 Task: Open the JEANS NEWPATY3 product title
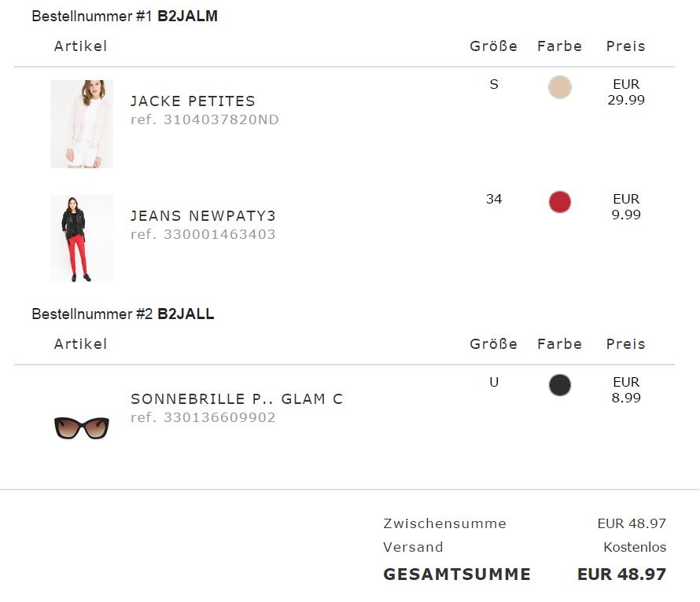203,216
